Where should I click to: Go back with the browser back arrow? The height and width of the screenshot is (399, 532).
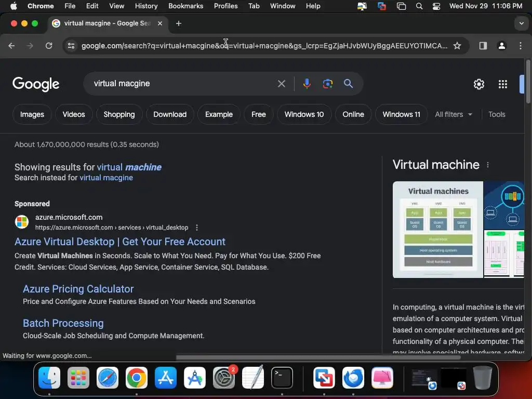pyautogui.click(x=11, y=46)
